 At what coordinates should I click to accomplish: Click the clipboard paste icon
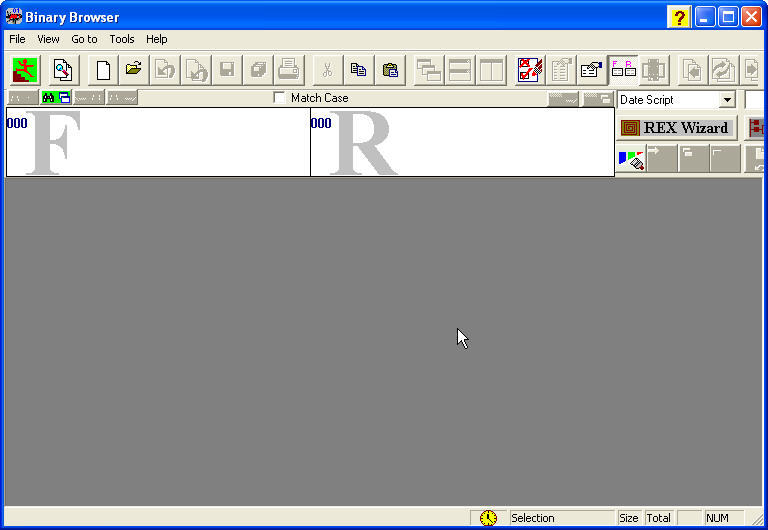click(x=390, y=71)
